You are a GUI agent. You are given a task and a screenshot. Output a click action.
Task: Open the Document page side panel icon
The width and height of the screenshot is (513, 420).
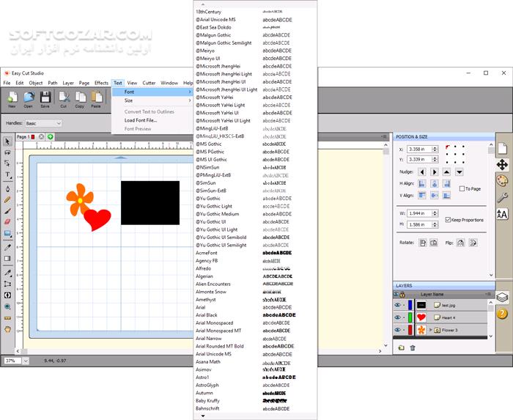pos(502,148)
